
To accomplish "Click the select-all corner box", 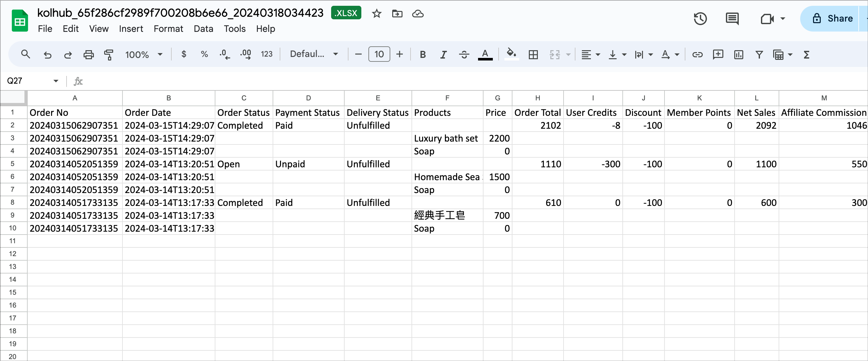I will [13, 98].
